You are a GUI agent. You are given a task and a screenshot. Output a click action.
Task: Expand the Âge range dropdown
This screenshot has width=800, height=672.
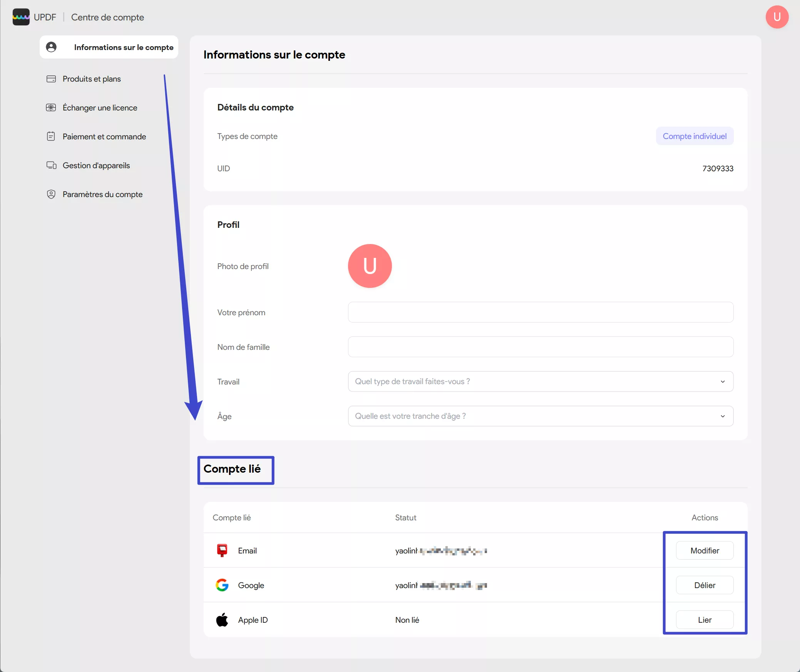(x=541, y=416)
